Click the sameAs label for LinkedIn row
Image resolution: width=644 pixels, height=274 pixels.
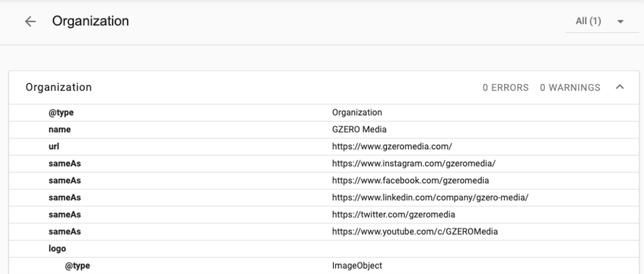[64, 198]
